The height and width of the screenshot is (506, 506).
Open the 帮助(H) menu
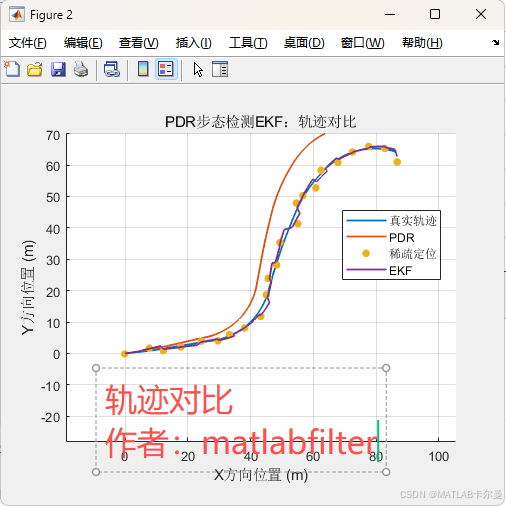[422, 43]
